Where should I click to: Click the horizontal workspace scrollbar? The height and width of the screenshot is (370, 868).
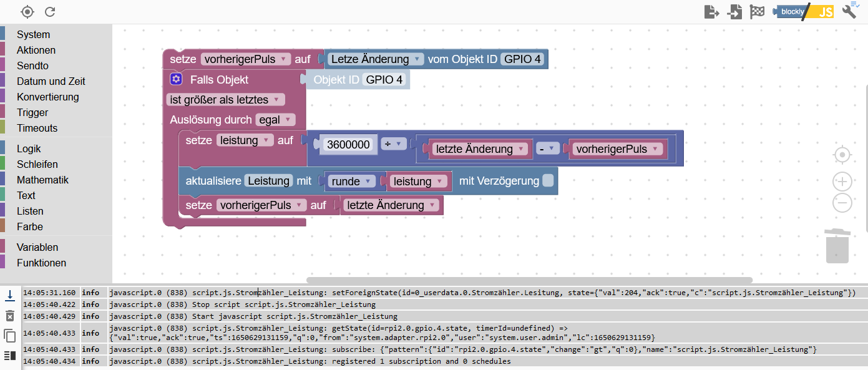[x=529, y=280]
